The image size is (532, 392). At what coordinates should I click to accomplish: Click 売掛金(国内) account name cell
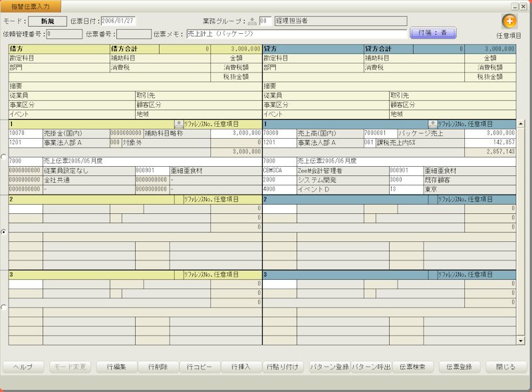click(x=76, y=134)
